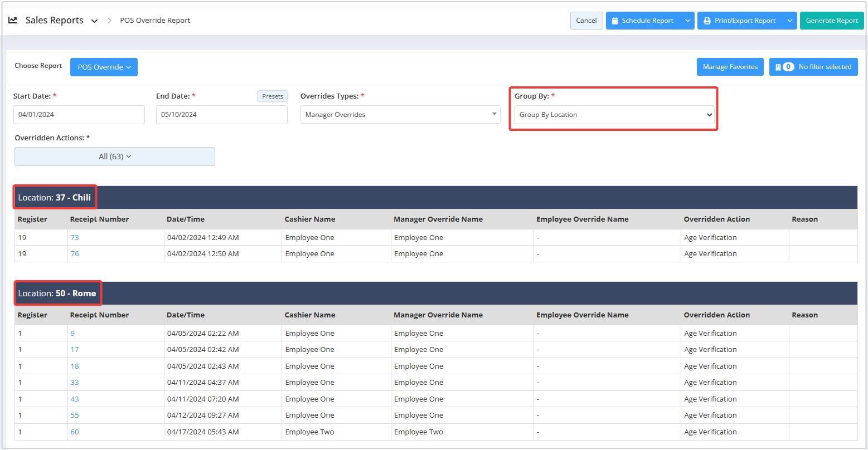Click the POS Override Report breadcrumb text
Viewport: 868px width, 450px height.
(155, 20)
